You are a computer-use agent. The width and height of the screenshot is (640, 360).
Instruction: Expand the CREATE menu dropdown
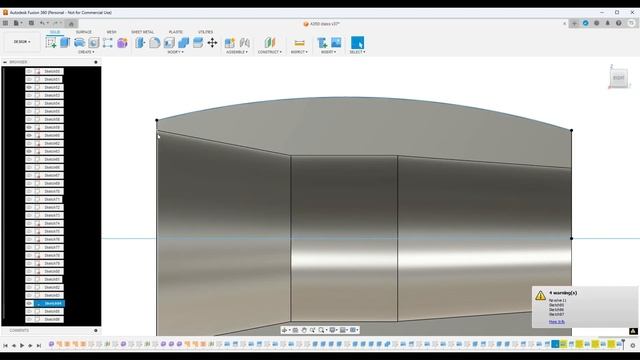point(86,52)
